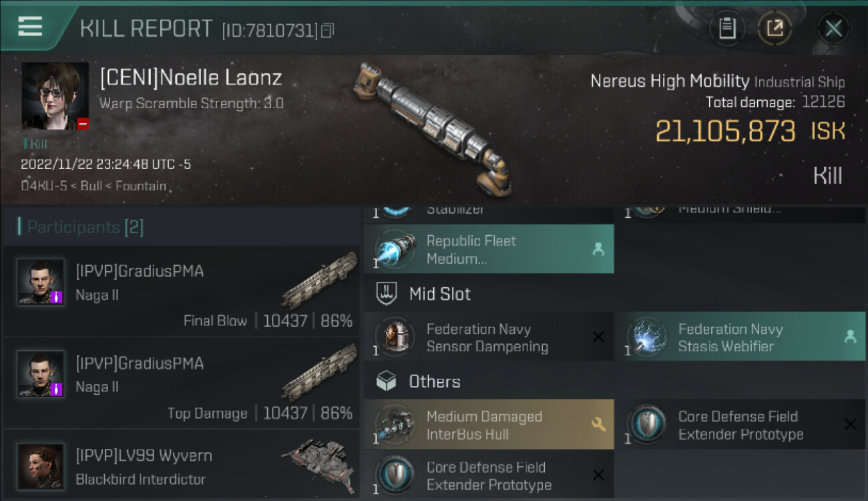This screenshot has height=501, width=868.
Task: Select Federation Navy Sensor Dampening item
Action: coord(489,337)
